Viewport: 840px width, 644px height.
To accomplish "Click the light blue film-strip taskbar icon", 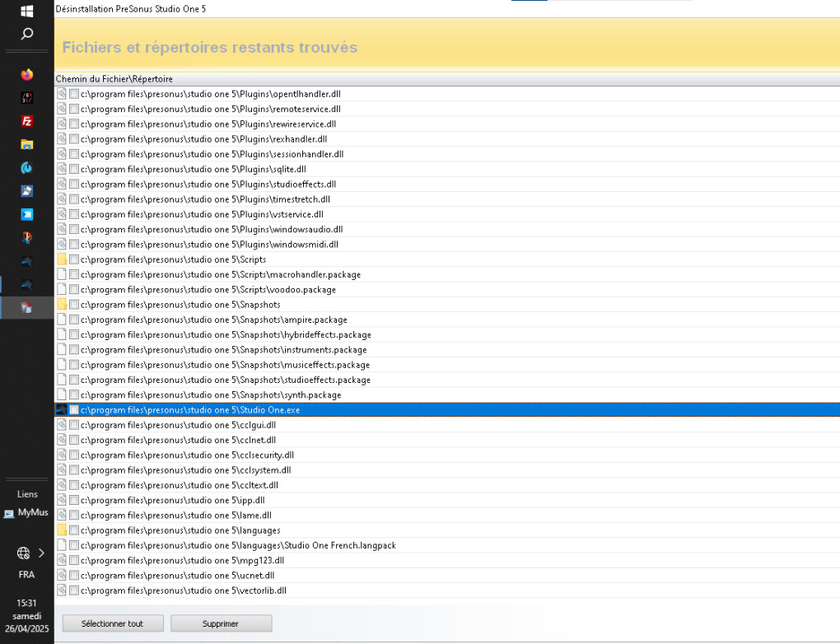I will pyautogui.click(x=27, y=214).
